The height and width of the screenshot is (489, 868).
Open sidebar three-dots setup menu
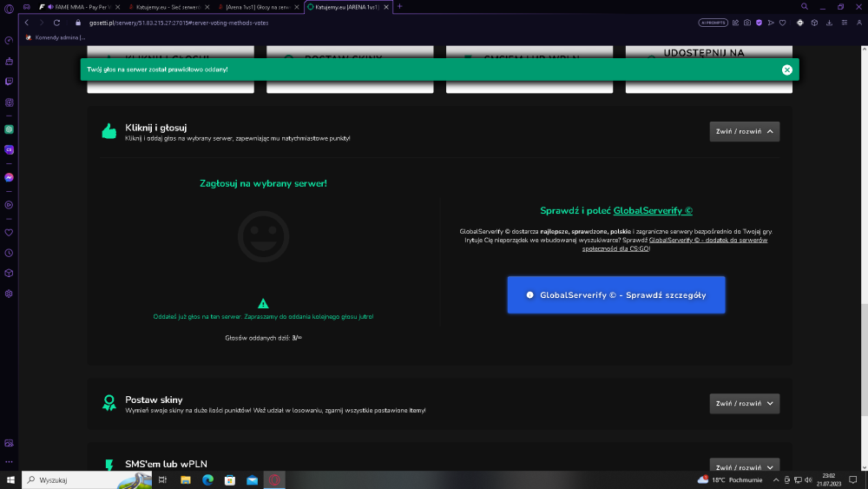click(x=9, y=461)
